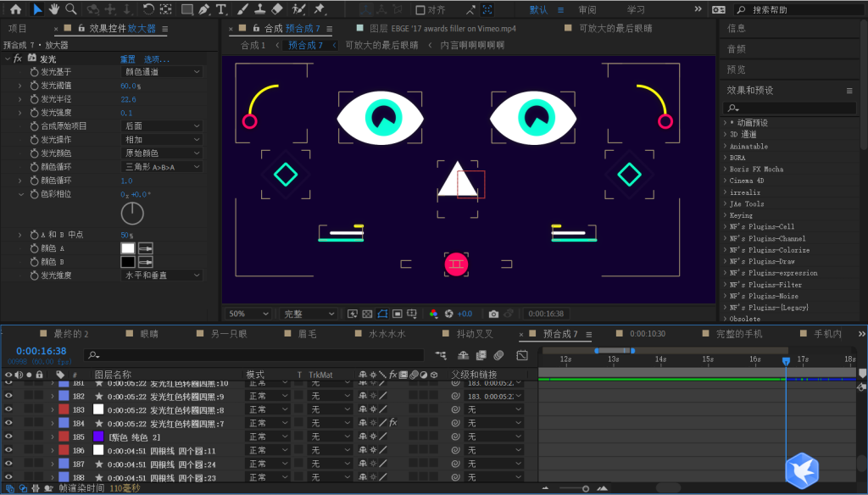The image size is (868, 495).
Task: Select the Horizontal Type tool
Action: coord(221,9)
